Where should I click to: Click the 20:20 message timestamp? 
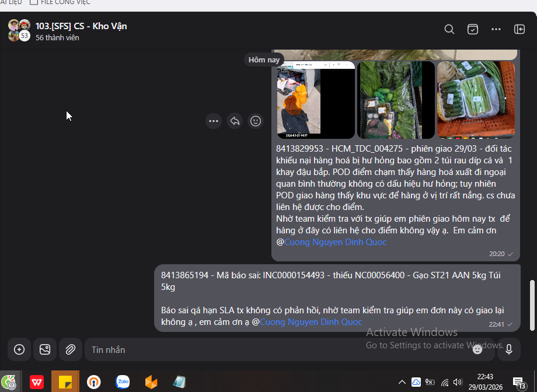pos(497,254)
